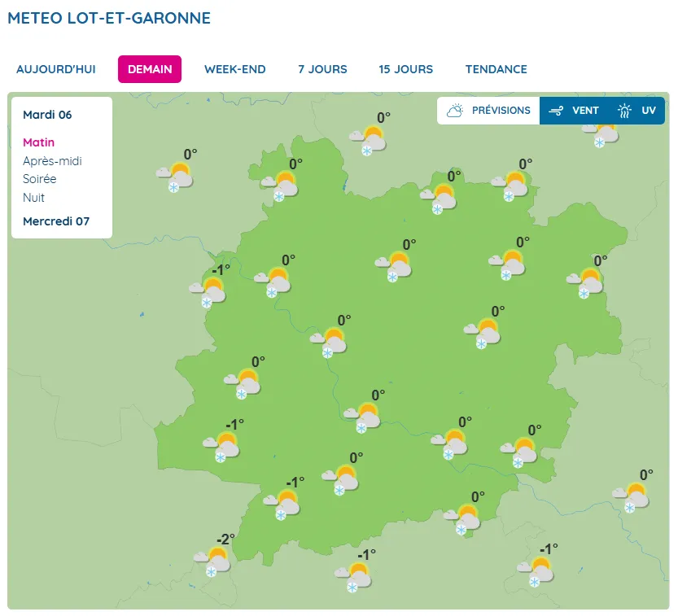
Task: Switch map to Prévisions view
Action: 488,111
